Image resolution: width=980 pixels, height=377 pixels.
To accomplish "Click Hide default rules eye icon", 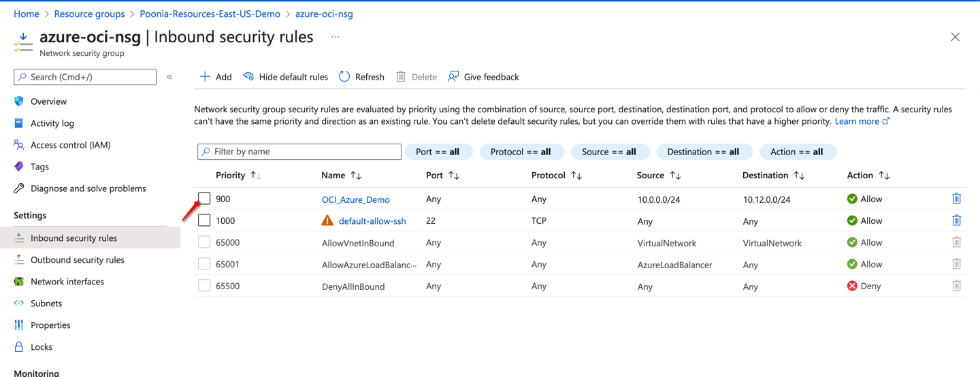I will click(248, 77).
